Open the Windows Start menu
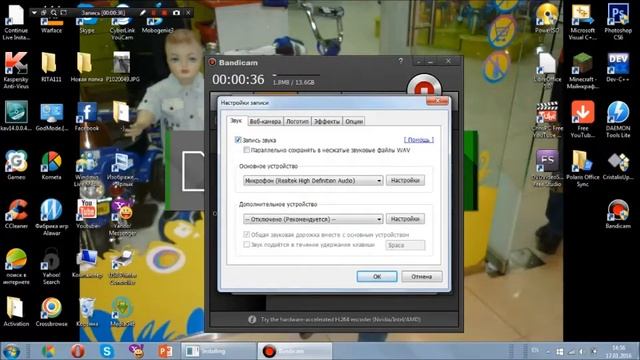Viewport: 640px width, 360px height. pos(11,351)
